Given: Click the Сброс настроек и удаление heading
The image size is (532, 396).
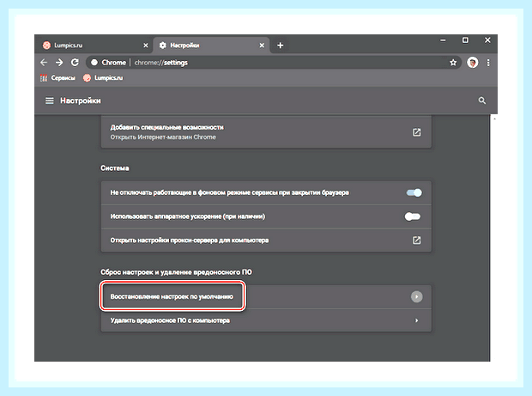Looking at the screenshot, I should (176, 272).
